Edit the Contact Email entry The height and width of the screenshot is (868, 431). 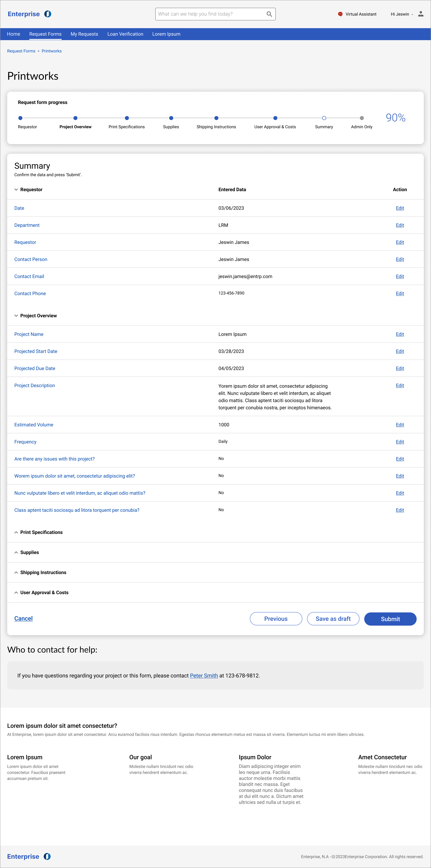(x=400, y=276)
